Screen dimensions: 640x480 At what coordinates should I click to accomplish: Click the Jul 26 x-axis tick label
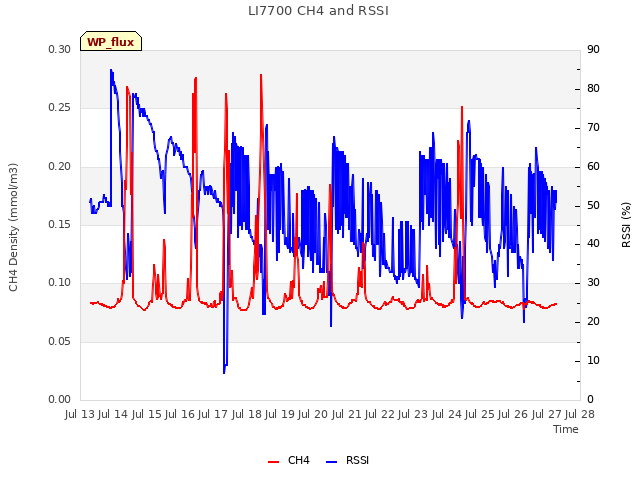click(513, 414)
